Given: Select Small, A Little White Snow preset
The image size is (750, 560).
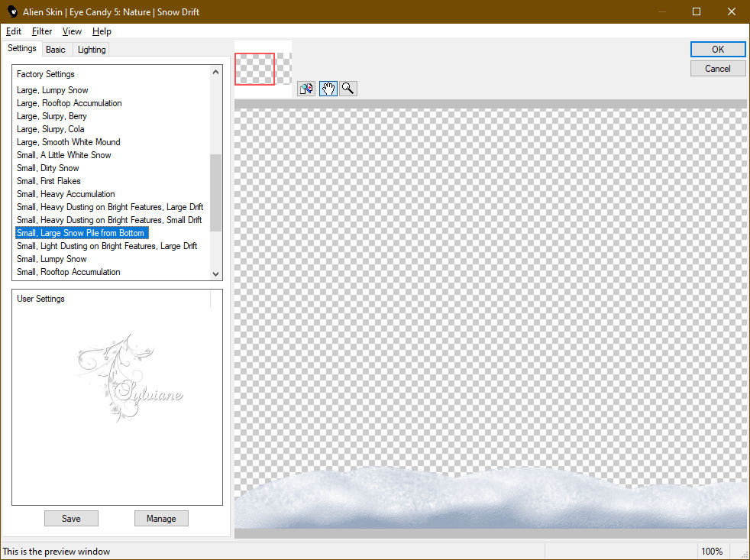Looking at the screenshot, I should coord(63,154).
